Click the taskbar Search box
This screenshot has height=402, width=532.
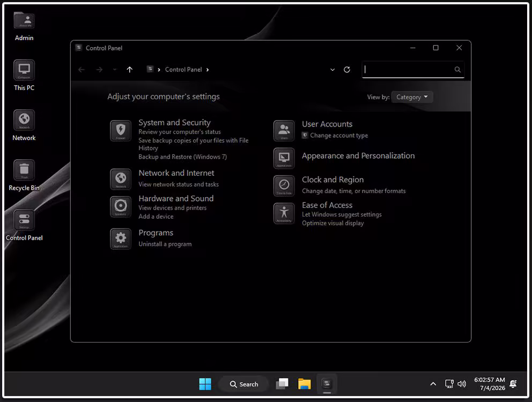(x=243, y=384)
